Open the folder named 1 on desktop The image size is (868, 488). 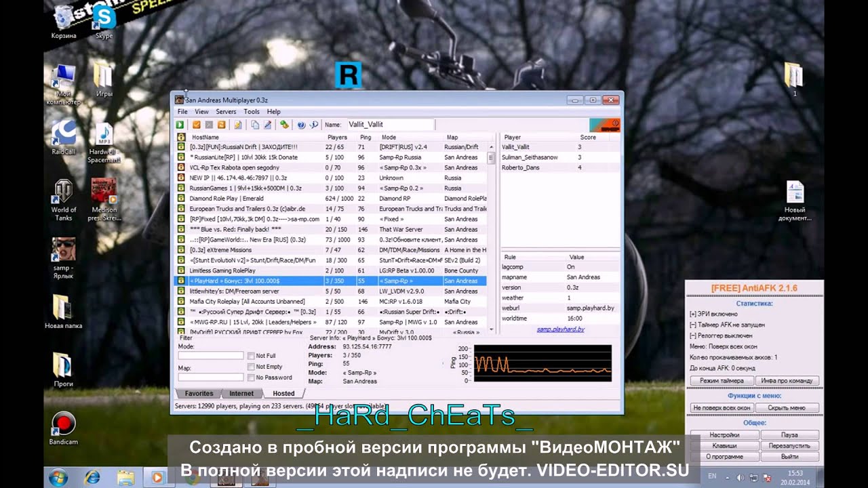[x=794, y=79]
